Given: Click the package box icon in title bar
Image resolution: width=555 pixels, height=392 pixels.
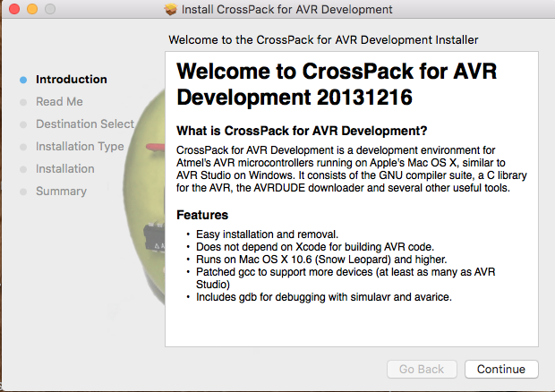Looking at the screenshot, I should [171, 9].
